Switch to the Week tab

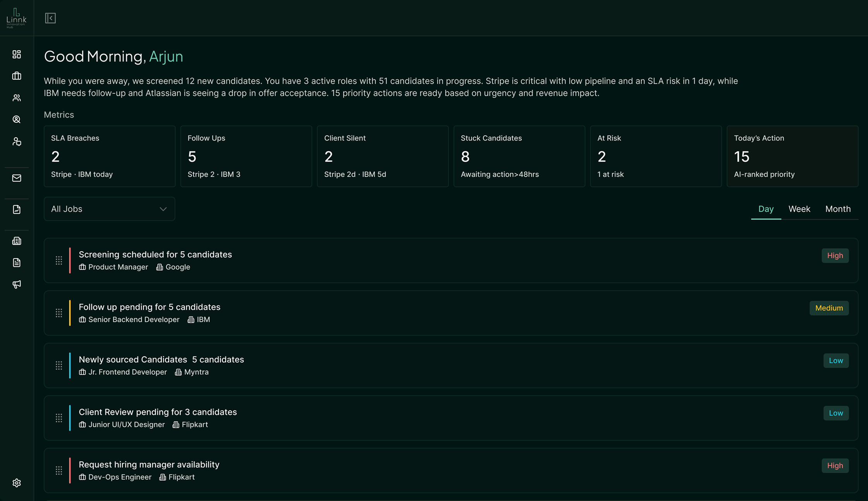(799, 209)
